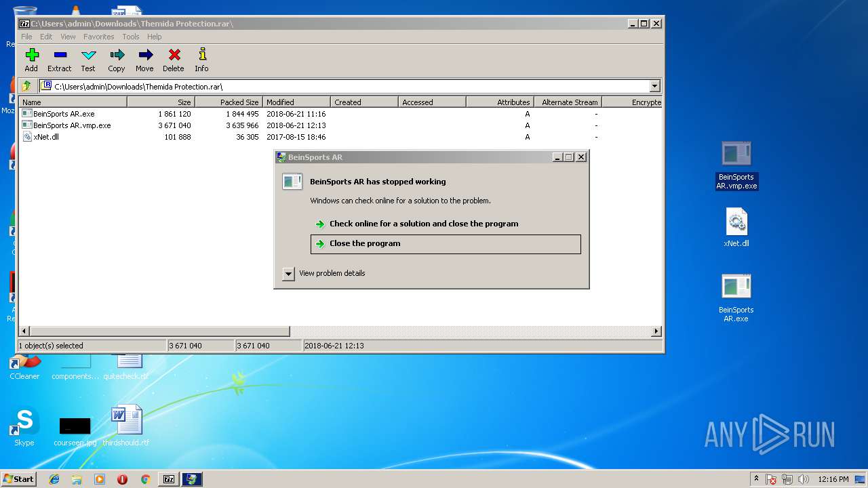Click the address bar path field

pos(344,86)
